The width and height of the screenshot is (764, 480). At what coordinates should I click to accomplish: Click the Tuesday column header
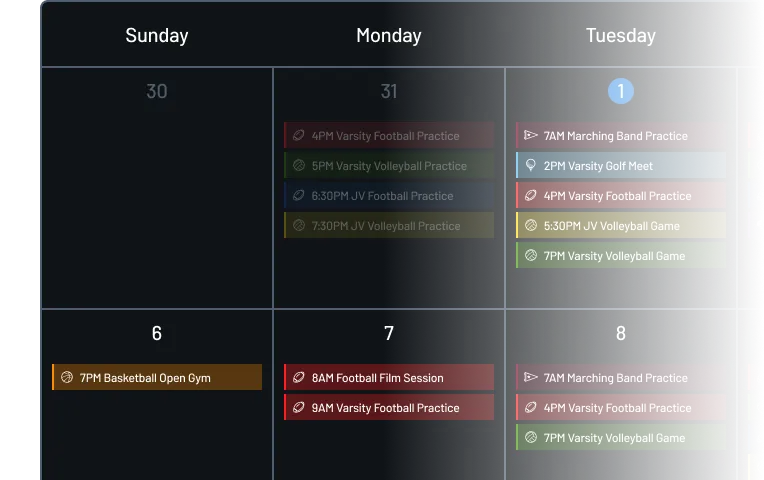tap(621, 35)
